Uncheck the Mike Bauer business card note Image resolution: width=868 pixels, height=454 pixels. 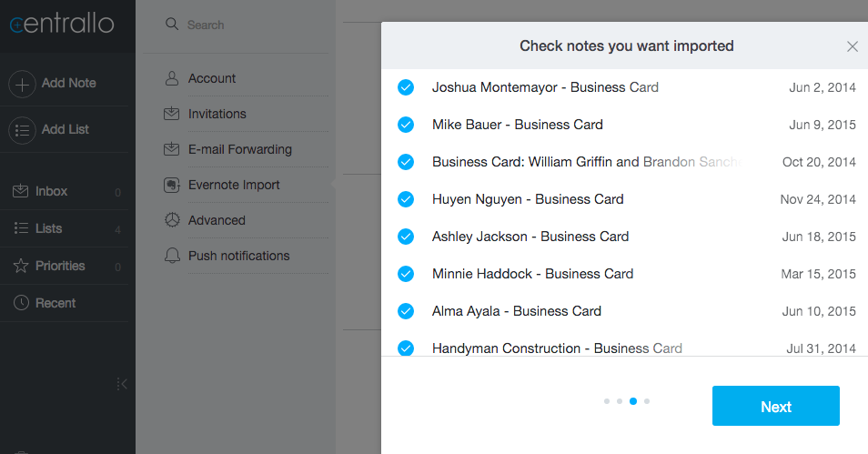(x=406, y=125)
